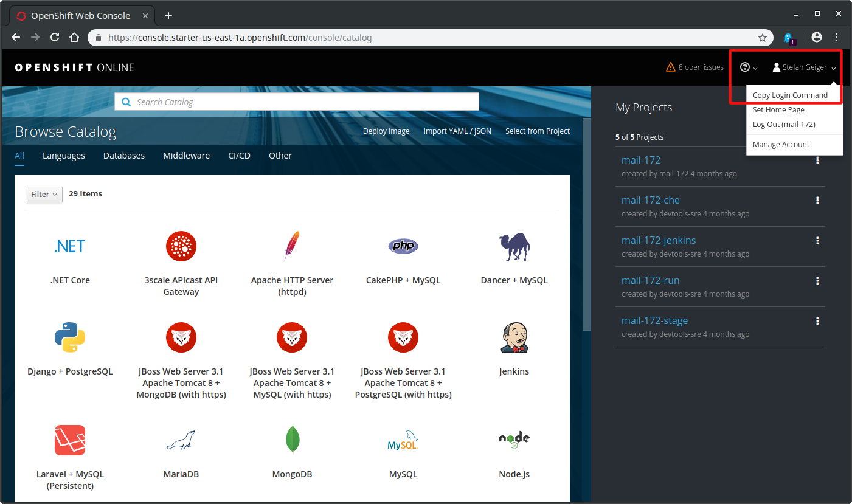This screenshot has height=504, width=852.
Task: Switch to the All catalog tab
Action: point(19,156)
